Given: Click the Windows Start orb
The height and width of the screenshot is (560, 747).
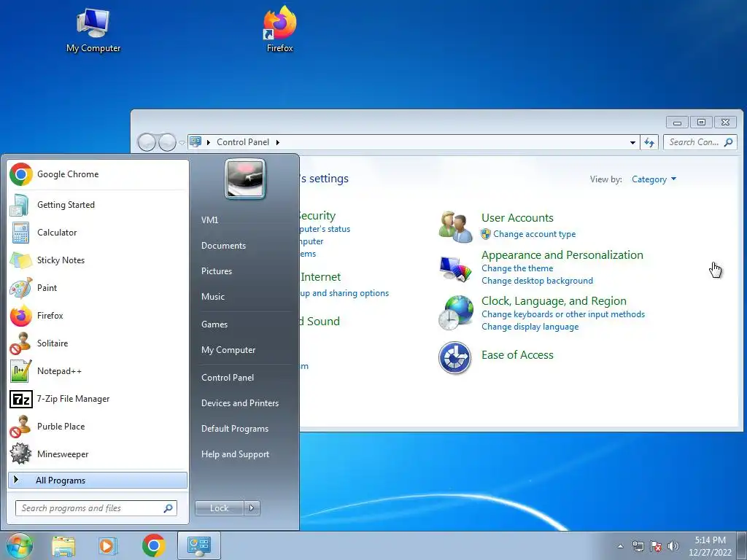Looking at the screenshot, I should coord(20,545).
